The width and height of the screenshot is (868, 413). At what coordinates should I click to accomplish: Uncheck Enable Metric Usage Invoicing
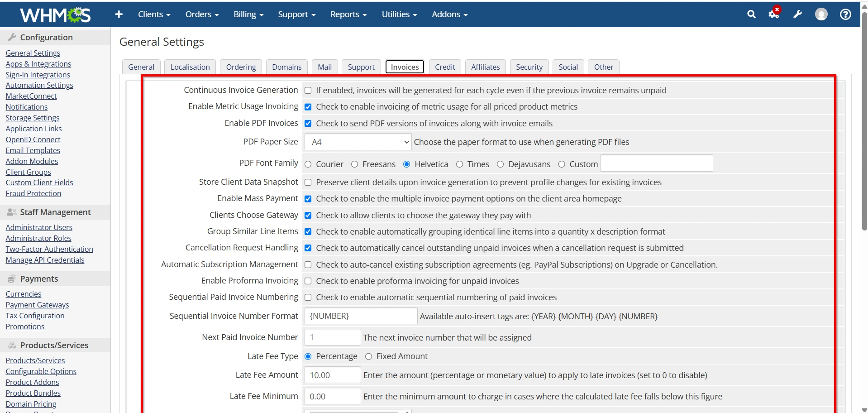(x=308, y=107)
